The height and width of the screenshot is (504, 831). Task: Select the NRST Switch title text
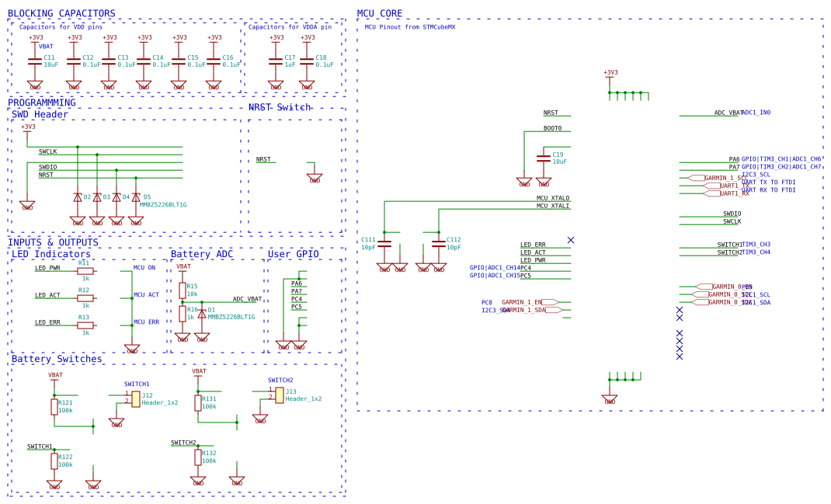[x=280, y=108]
